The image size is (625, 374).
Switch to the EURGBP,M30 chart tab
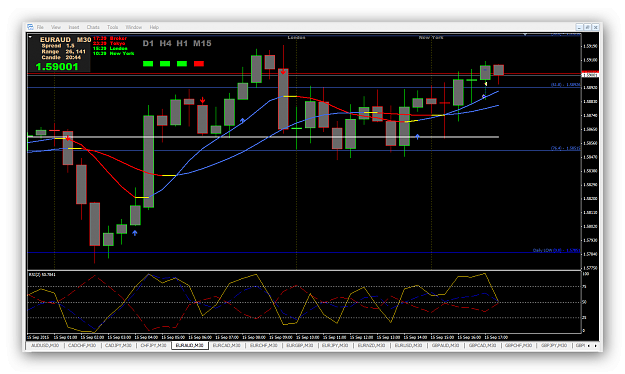pos(300,345)
